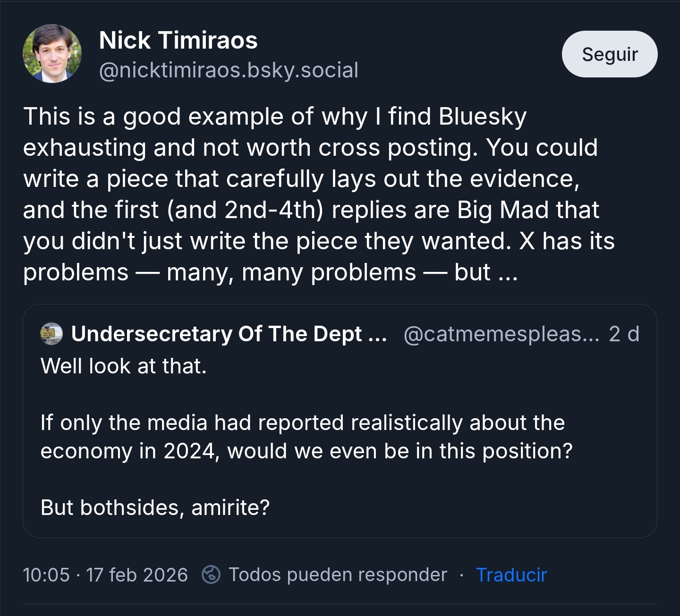This screenshot has height=616, width=680.
Task: Click the Nick Timiraos display name
Action: click(178, 40)
